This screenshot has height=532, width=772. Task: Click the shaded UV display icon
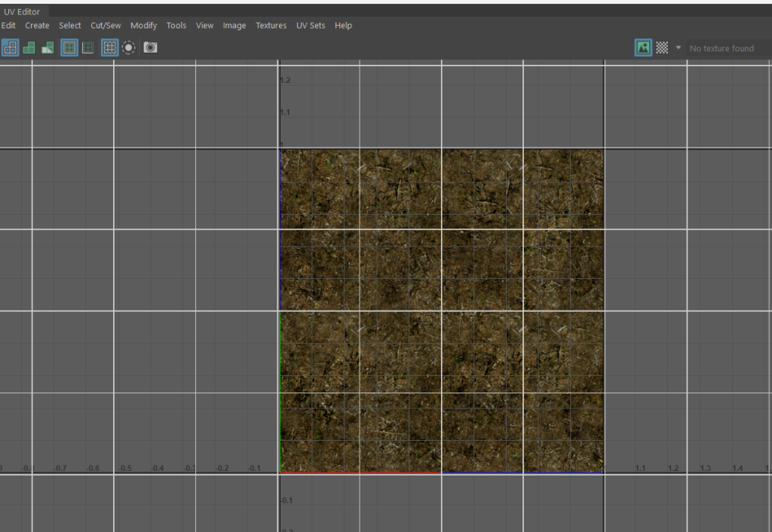[x=29, y=47]
